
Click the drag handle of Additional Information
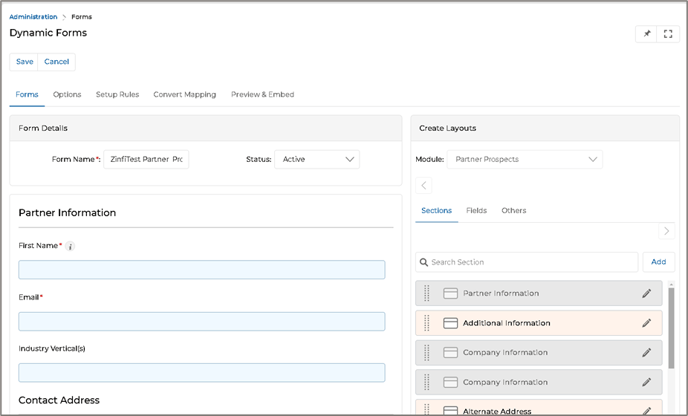coord(427,323)
